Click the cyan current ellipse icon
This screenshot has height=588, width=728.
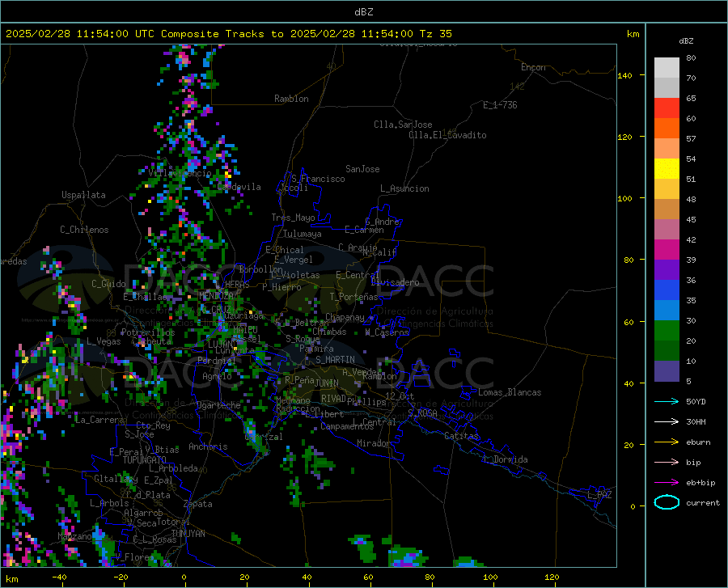coord(667,502)
